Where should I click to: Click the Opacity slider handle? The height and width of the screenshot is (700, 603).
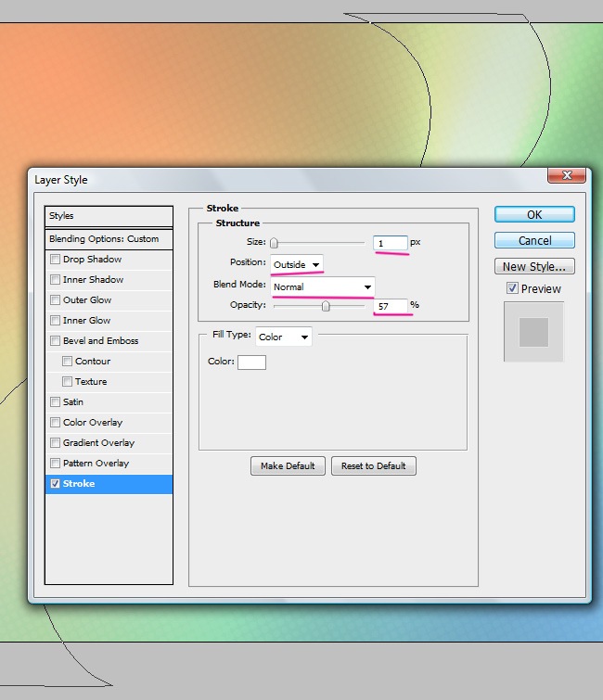tap(326, 305)
